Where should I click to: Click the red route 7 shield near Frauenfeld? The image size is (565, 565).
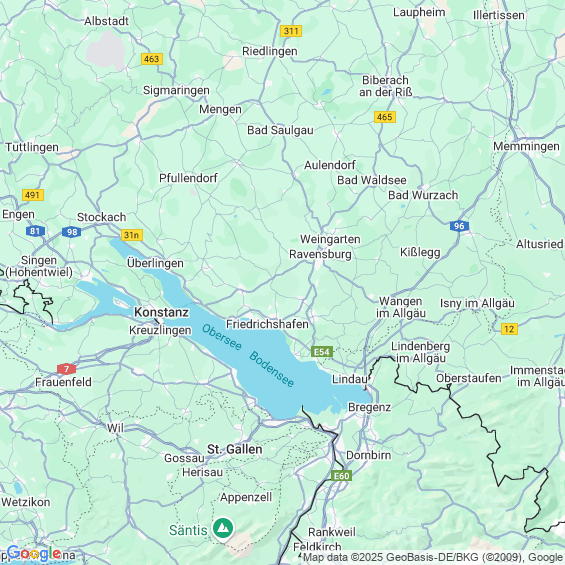66,369
